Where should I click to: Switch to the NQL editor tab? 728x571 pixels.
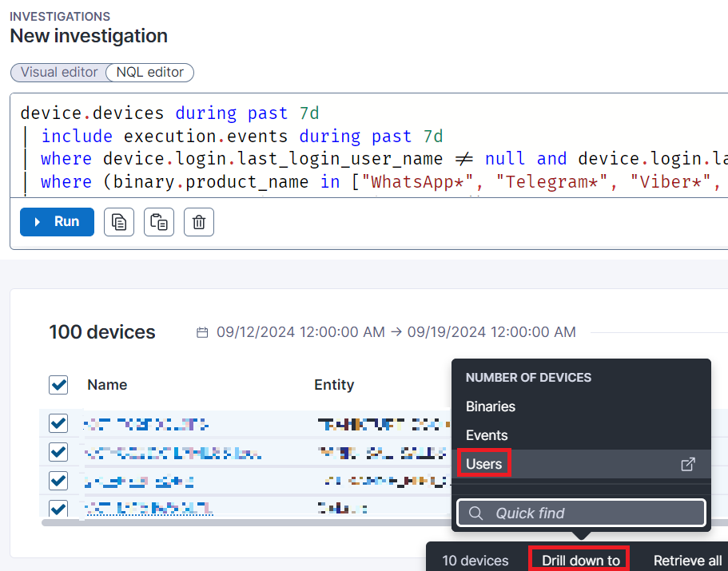click(150, 72)
